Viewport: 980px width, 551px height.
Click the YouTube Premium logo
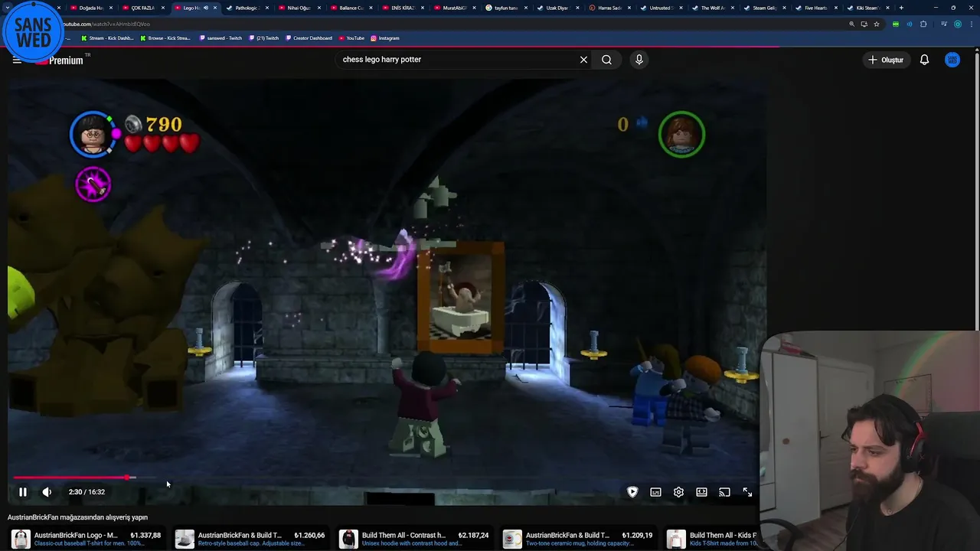pyautogui.click(x=61, y=60)
